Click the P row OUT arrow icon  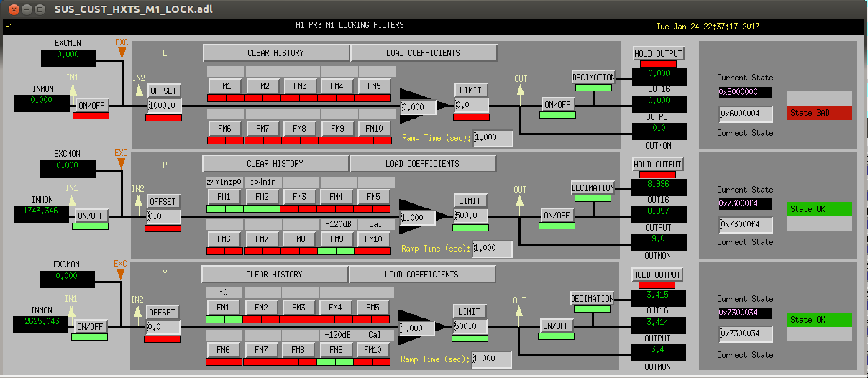coord(520,202)
